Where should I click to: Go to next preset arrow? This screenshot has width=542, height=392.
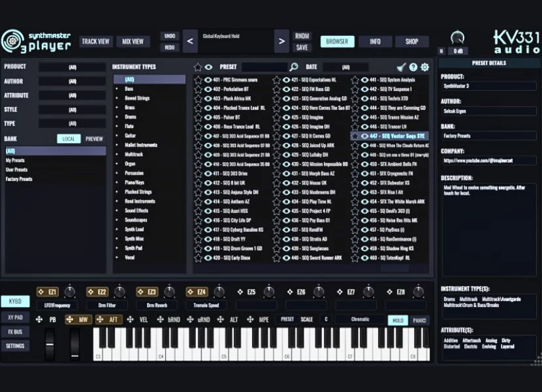[x=281, y=41]
